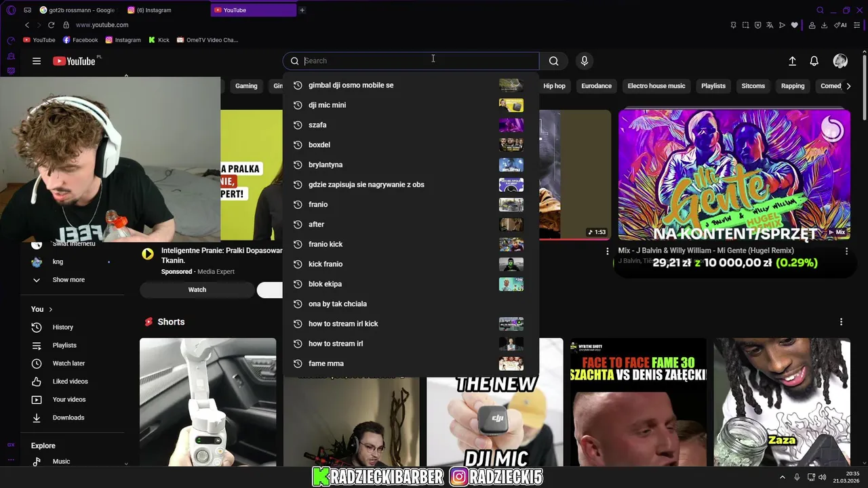Image resolution: width=868 pixels, height=488 pixels.
Task: Choose suggestion 'gdzie zapisuja sie nagrywanie z obs'
Action: tap(410, 184)
